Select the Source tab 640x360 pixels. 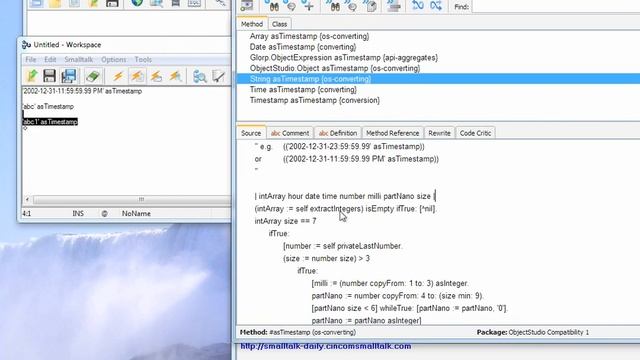(x=251, y=133)
